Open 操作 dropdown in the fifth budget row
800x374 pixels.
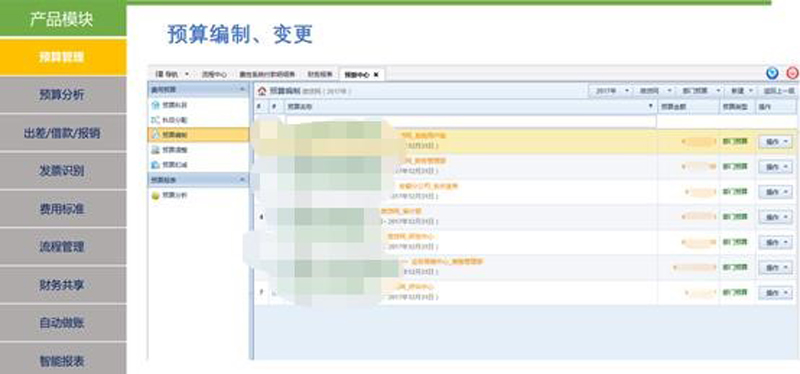[775, 242]
